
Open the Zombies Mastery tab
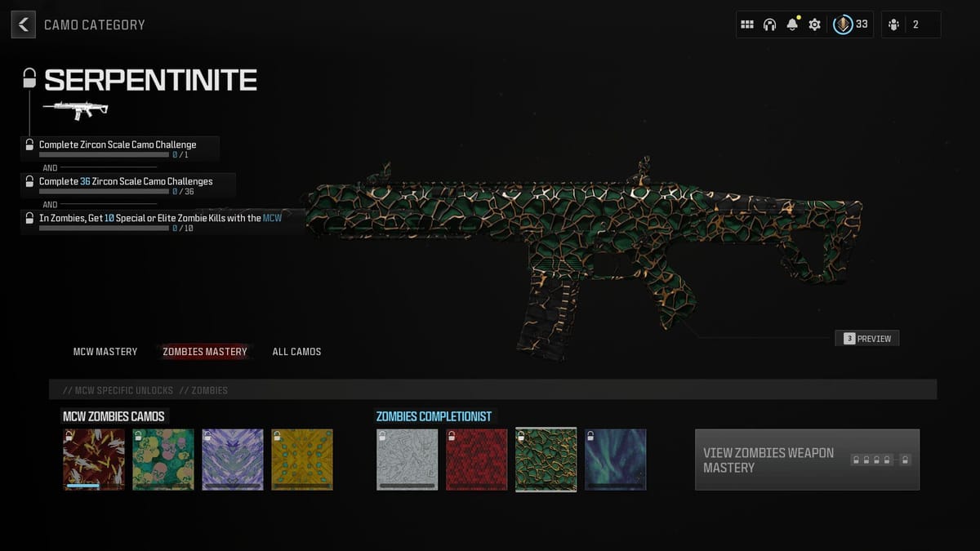click(205, 352)
